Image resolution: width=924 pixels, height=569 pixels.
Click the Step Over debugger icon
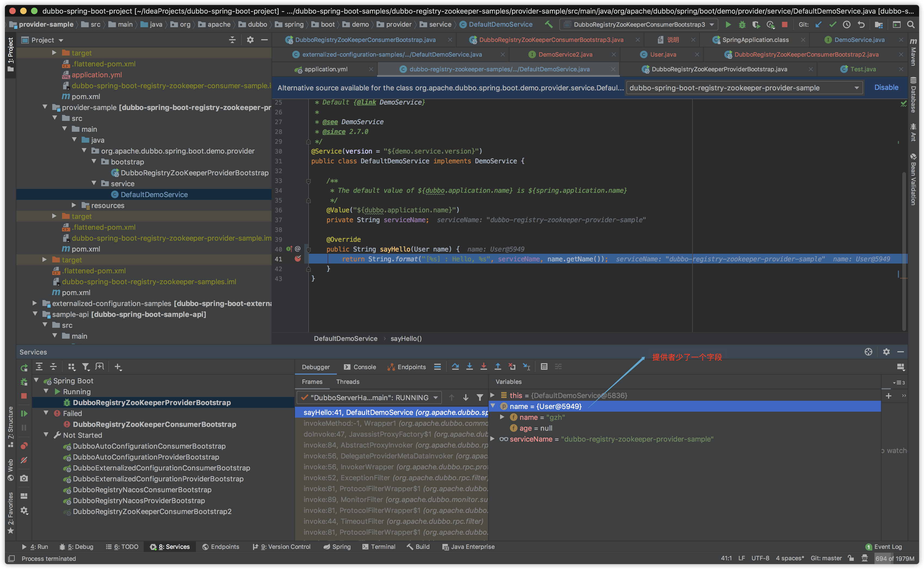(455, 366)
